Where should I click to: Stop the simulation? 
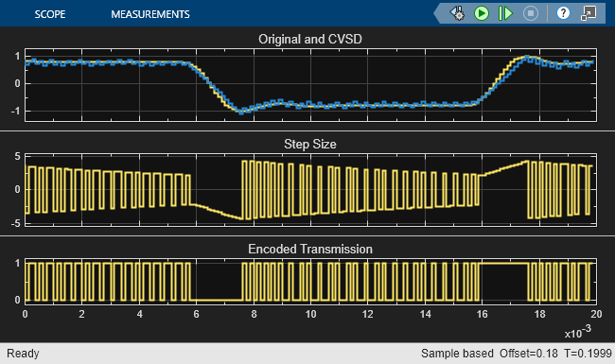531,14
